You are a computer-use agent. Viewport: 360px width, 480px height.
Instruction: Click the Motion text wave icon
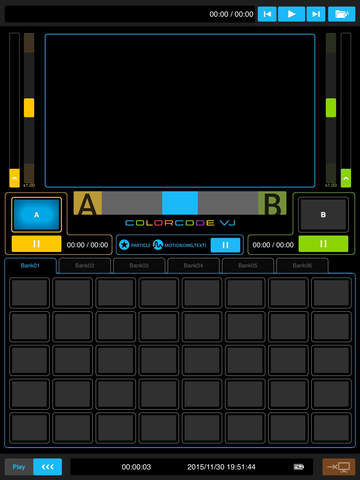(x=158, y=245)
